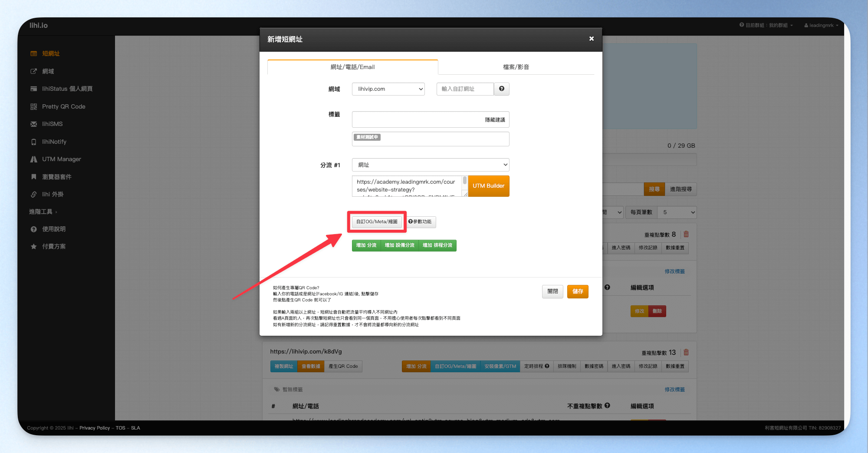Click the 定時排程 button
The image size is (868, 453).
[536, 367]
